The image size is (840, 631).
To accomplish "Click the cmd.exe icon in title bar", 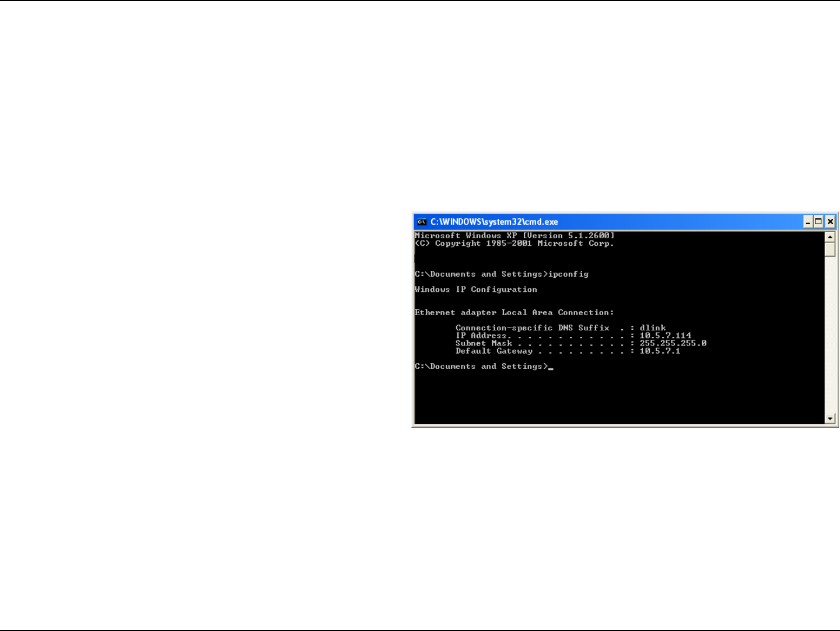I will [422, 222].
